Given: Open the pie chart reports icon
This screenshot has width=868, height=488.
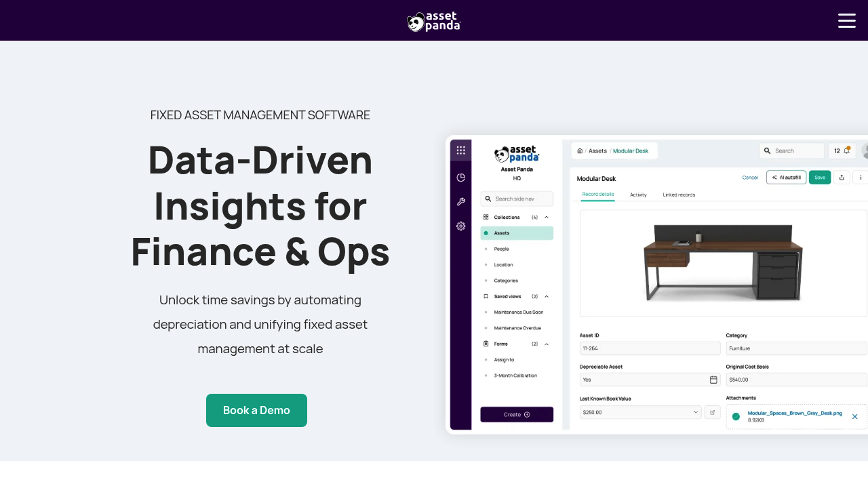Looking at the screenshot, I should click(x=460, y=178).
